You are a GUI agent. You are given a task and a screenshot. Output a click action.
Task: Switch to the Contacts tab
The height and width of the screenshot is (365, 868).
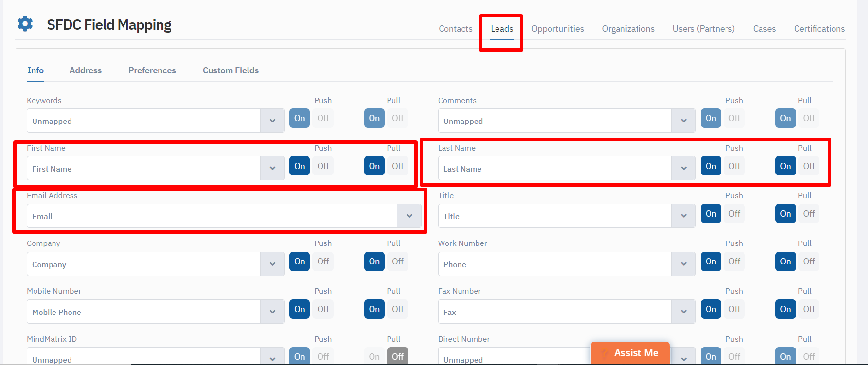(x=455, y=29)
